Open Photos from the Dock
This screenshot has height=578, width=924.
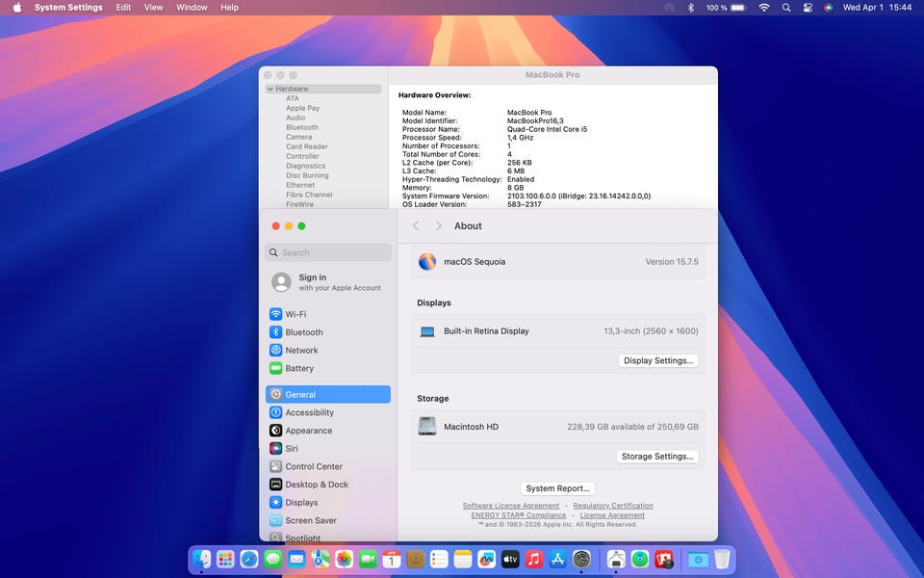(x=345, y=559)
